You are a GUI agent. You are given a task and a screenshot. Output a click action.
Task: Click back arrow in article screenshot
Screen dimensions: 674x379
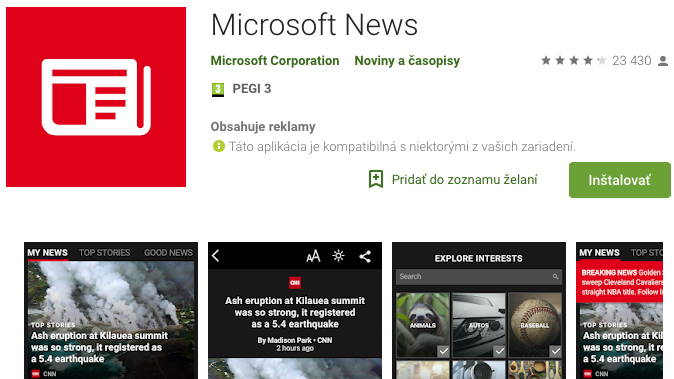point(216,256)
